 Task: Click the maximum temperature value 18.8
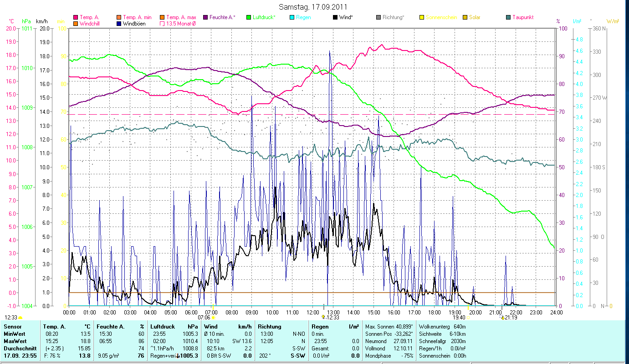(x=86, y=341)
